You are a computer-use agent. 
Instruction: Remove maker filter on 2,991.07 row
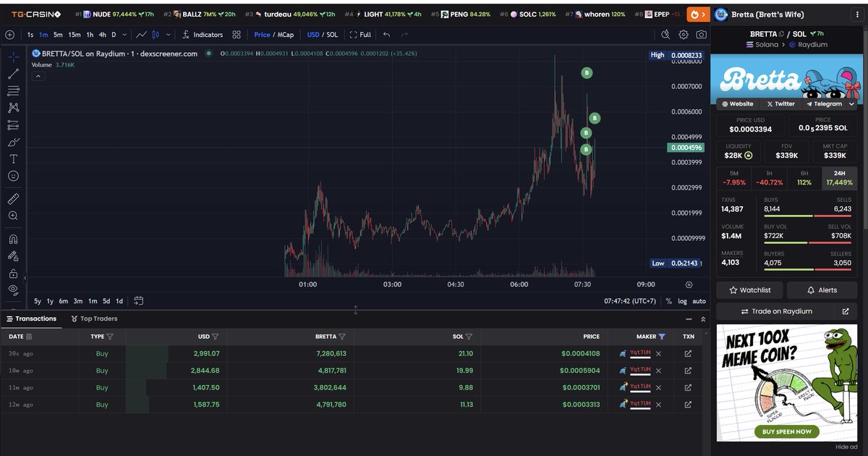[x=658, y=354]
